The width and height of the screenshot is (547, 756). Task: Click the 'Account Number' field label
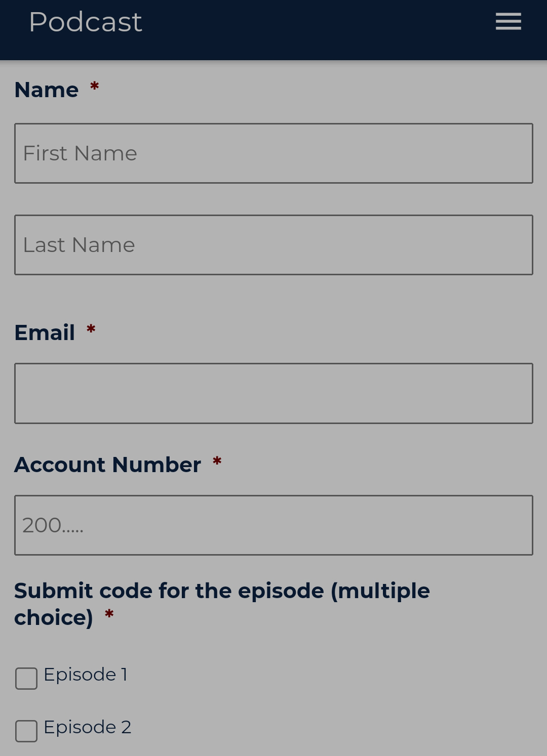coord(107,465)
